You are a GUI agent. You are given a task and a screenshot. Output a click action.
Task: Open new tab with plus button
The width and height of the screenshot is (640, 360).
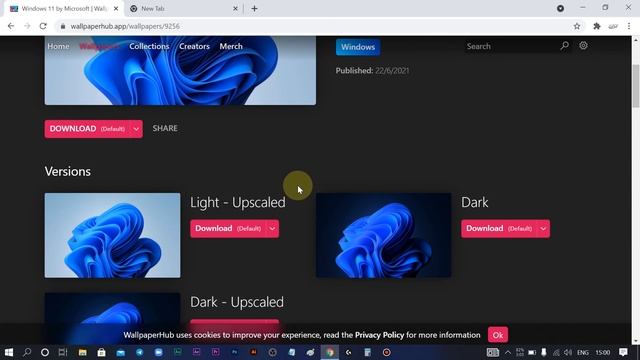(x=254, y=9)
